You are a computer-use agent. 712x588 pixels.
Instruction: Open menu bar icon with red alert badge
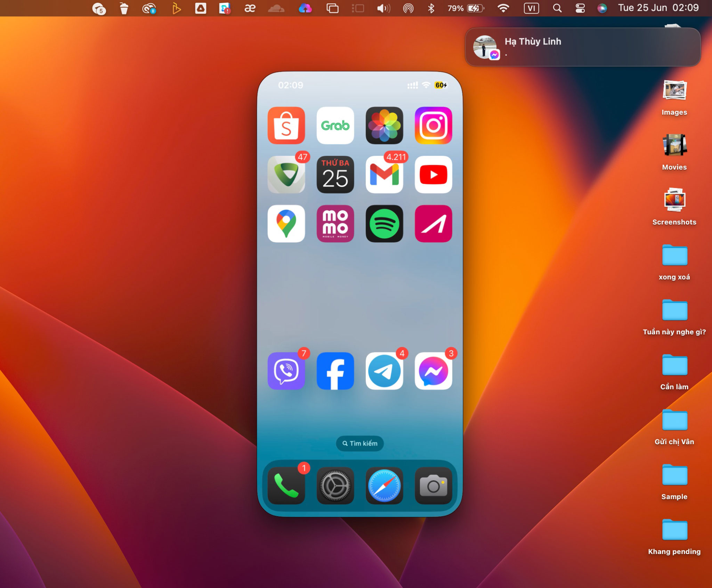pyautogui.click(x=225, y=8)
